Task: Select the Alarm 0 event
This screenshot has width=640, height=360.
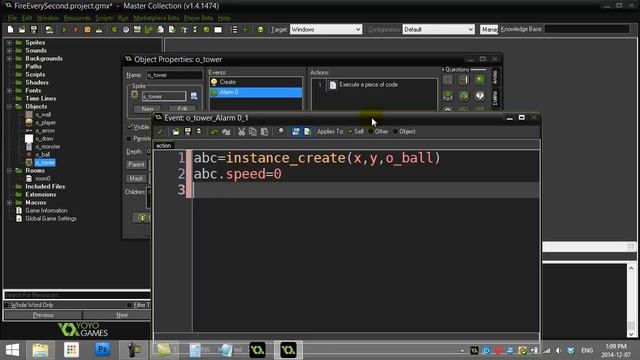Action: point(256,92)
